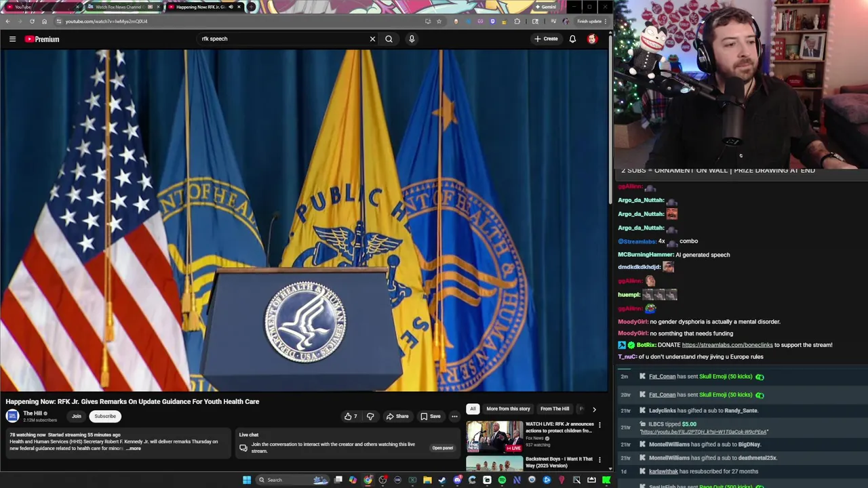Open ILBCS tipped youtu.be link
The width and height of the screenshot is (868, 488).
703,432
